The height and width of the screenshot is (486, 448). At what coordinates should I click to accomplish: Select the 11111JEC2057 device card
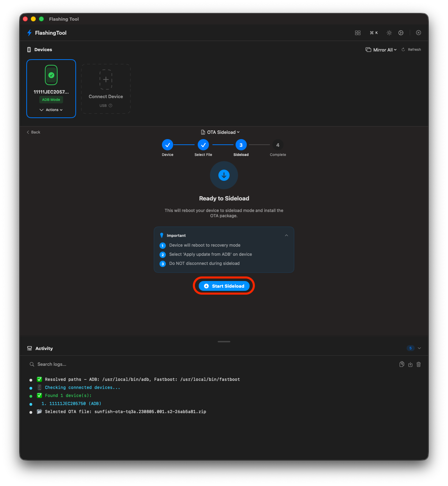point(51,89)
